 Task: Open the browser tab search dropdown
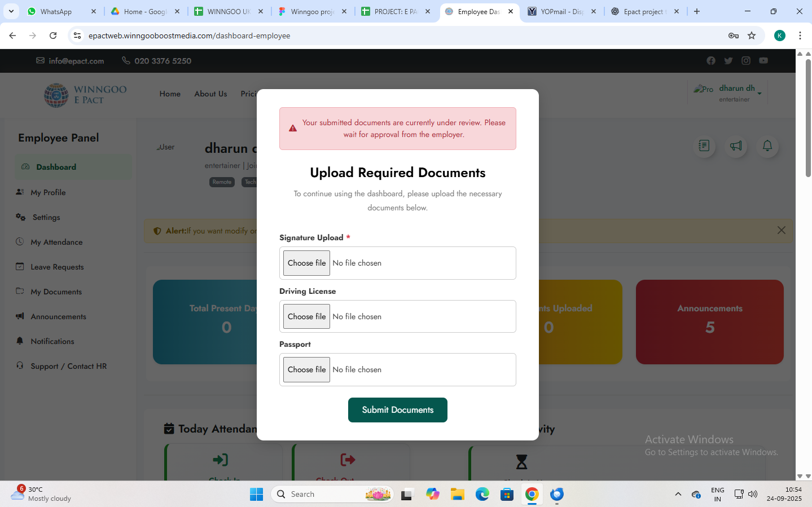(x=11, y=11)
